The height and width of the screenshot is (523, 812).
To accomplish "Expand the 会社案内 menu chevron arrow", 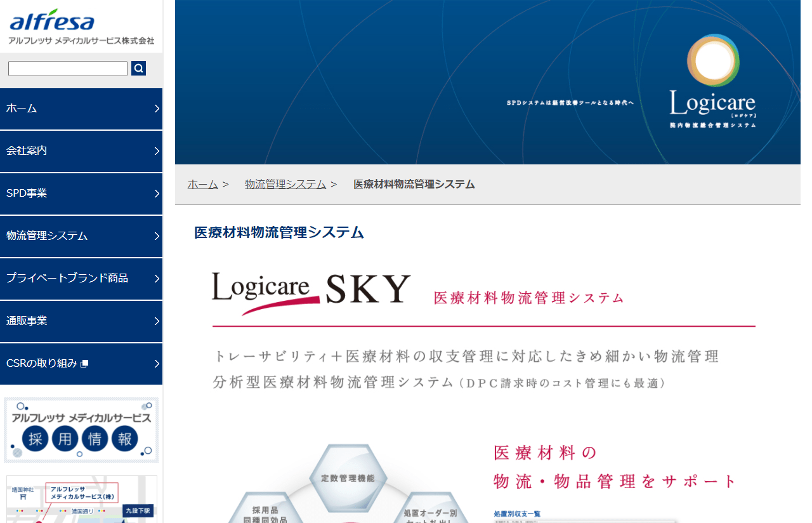I will pyautogui.click(x=156, y=151).
